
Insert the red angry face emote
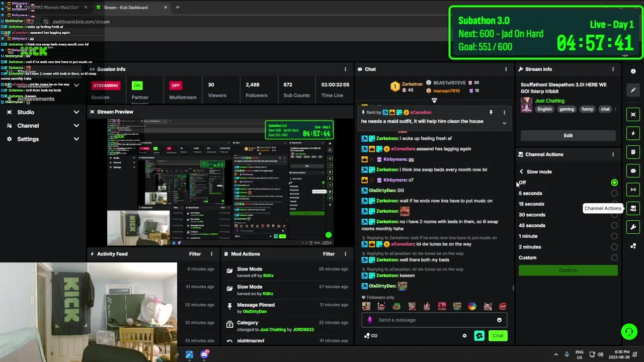click(503, 306)
